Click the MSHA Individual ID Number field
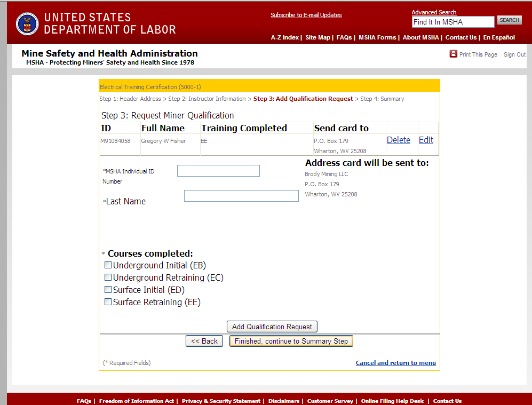 coord(218,171)
